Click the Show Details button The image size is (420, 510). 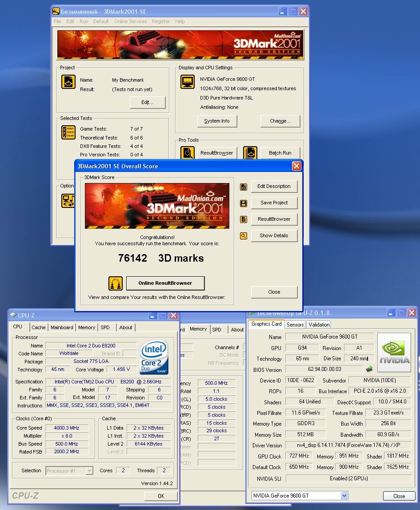click(x=274, y=235)
